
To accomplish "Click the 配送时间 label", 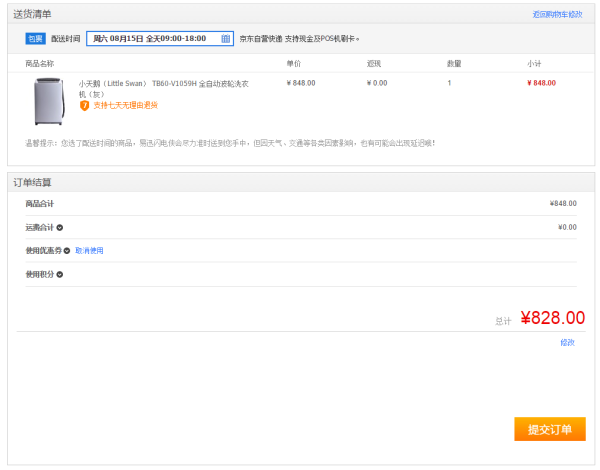I will click(66, 39).
